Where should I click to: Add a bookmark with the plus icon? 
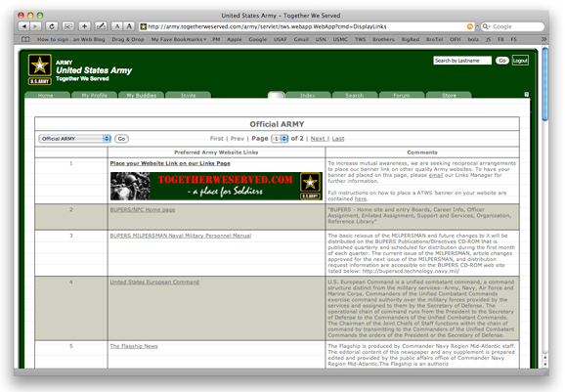tap(84, 26)
